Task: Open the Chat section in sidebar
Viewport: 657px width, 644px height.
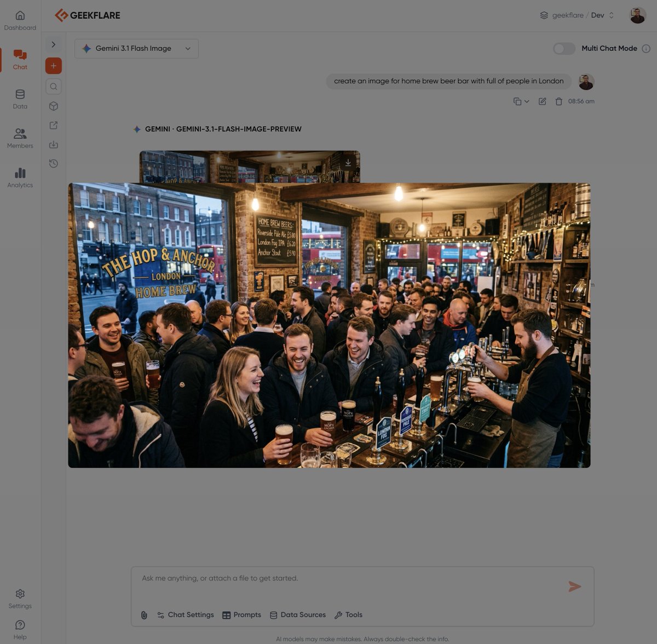Action: pyautogui.click(x=20, y=60)
